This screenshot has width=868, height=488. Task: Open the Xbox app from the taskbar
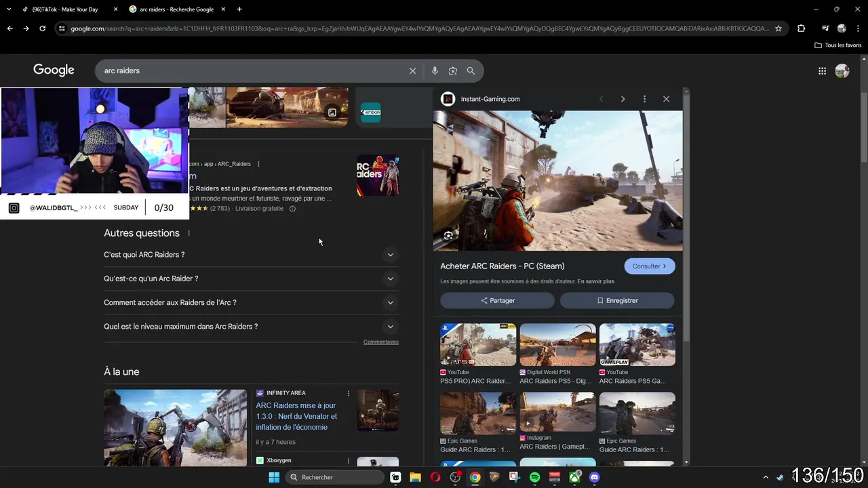(x=574, y=477)
